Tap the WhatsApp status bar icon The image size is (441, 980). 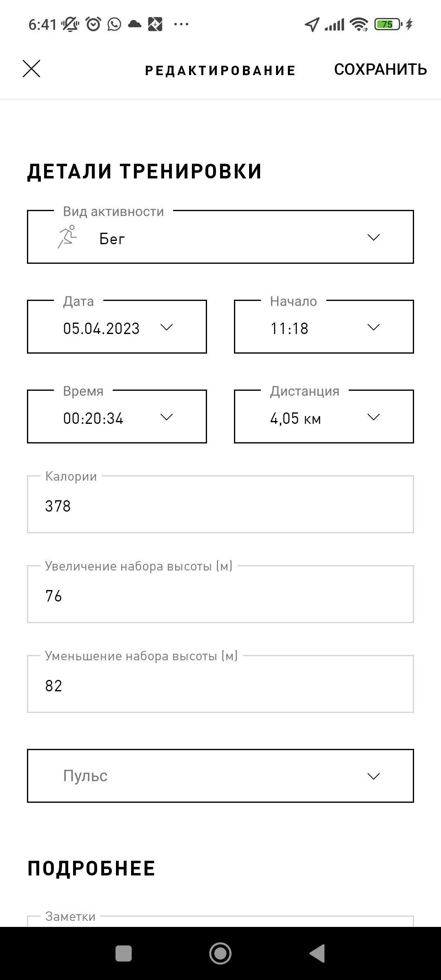[x=114, y=24]
